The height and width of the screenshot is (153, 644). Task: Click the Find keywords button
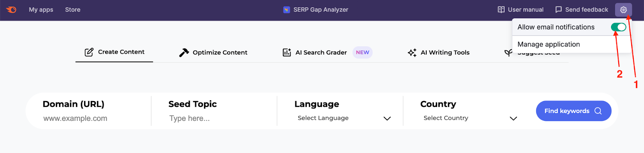pos(574,111)
